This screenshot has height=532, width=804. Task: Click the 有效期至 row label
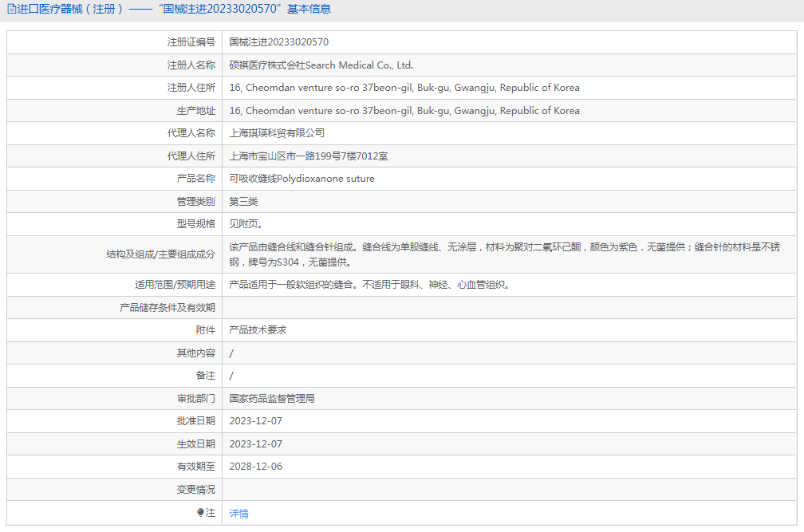click(x=196, y=467)
